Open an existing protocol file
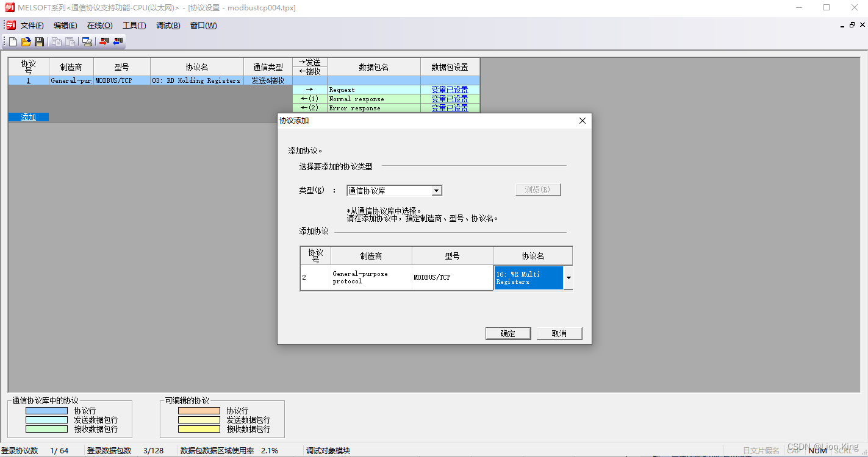The height and width of the screenshot is (457, 868). coord(25,41)
